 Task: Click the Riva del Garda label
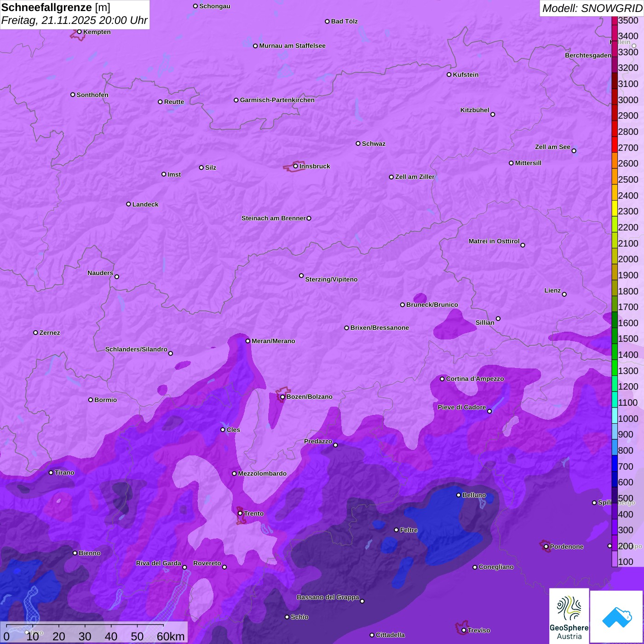coord(159,563)
